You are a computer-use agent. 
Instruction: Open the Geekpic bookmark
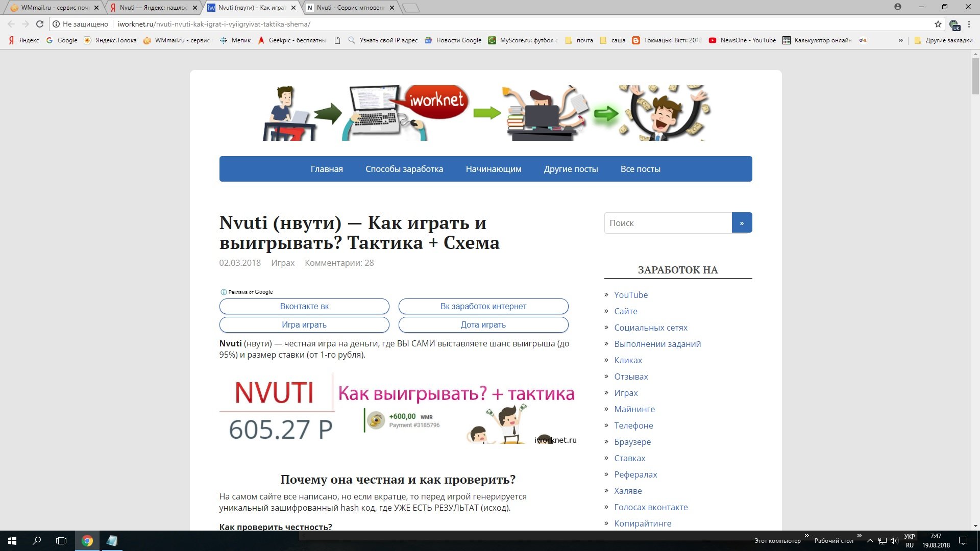pyautogui.click(x=291, y=40)
